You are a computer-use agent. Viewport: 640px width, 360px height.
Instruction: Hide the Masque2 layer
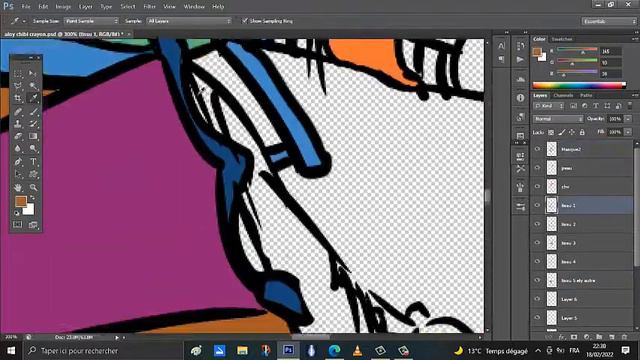pyautogui.click(x=537, y=149)
